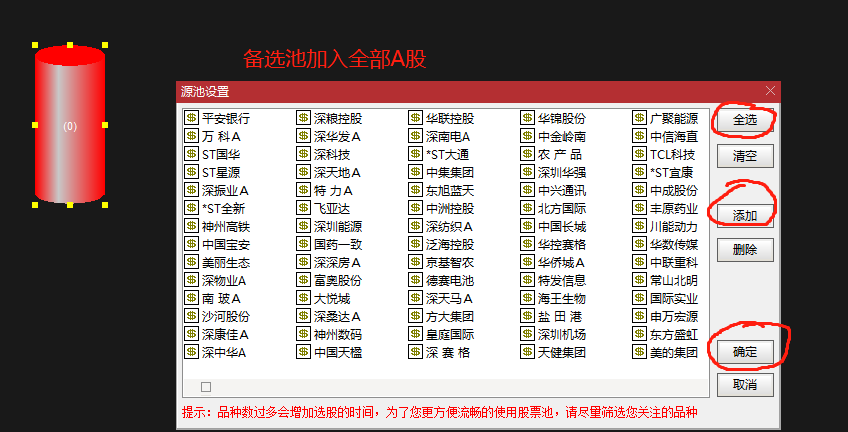Screen dimensions: 848x432
Task: Tick the checkbox below the stock list
Action: [x=206, y=387]
